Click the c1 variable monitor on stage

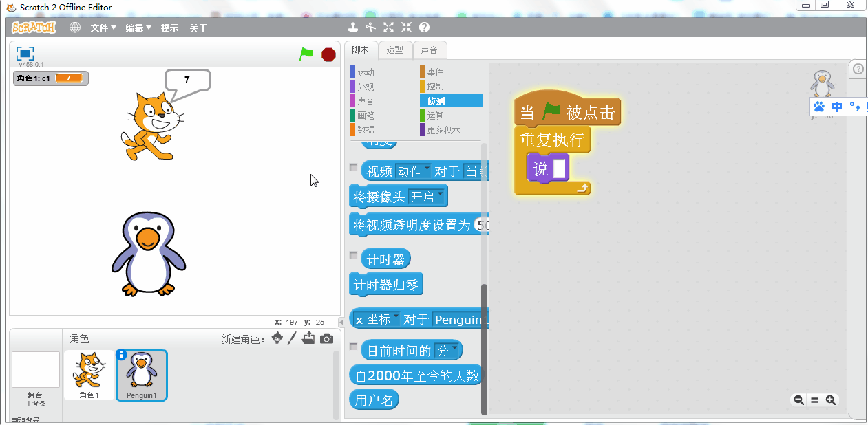51,78
